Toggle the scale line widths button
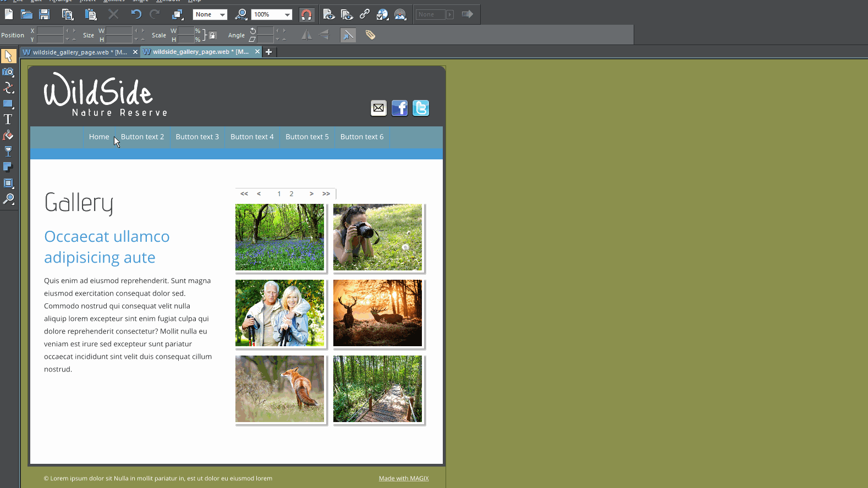 point(348,35)
